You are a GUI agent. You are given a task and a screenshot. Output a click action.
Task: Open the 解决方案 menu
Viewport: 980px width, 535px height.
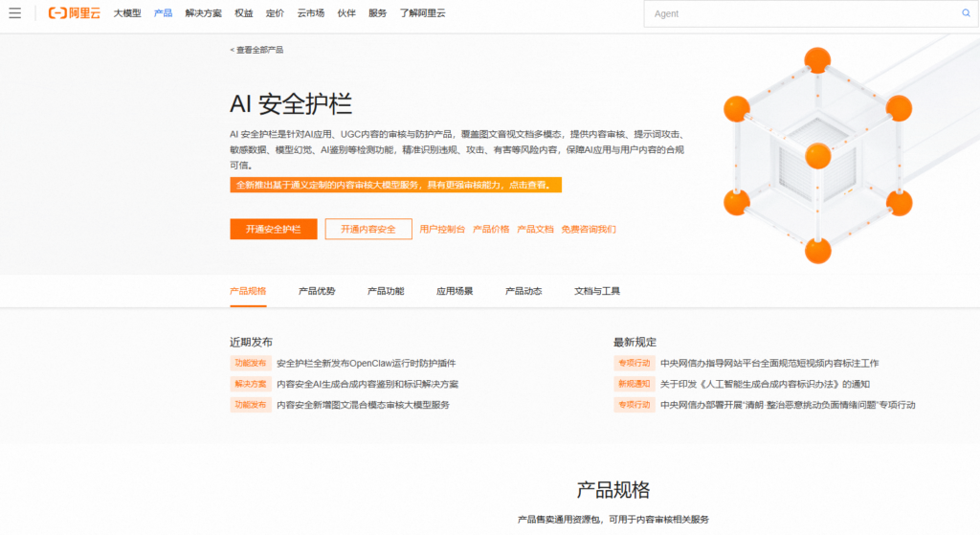203,13
